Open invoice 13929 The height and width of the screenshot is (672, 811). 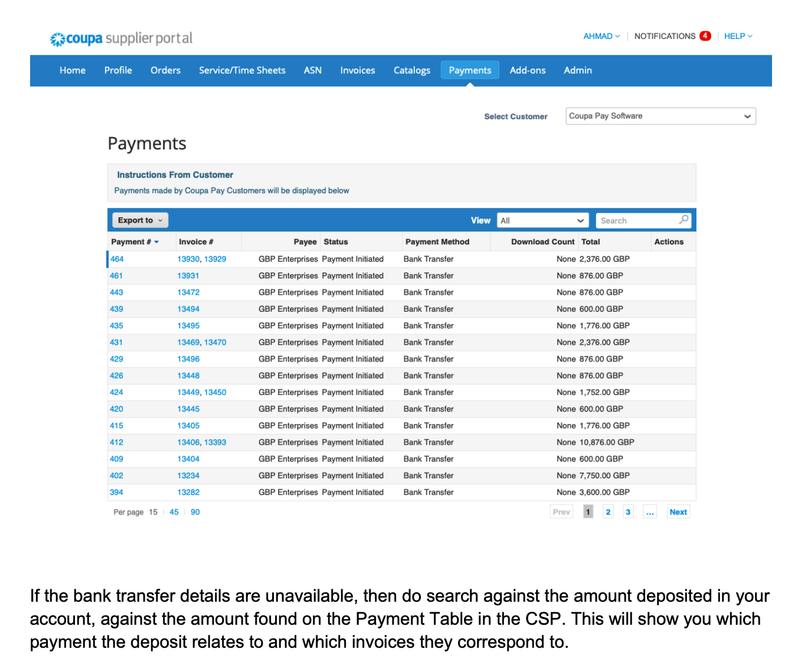[215, 259]
